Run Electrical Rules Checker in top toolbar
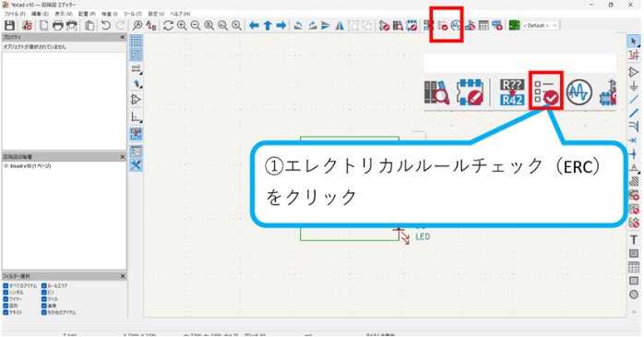The width and height of the screenshot is (644, 337). tap(442, 26)
